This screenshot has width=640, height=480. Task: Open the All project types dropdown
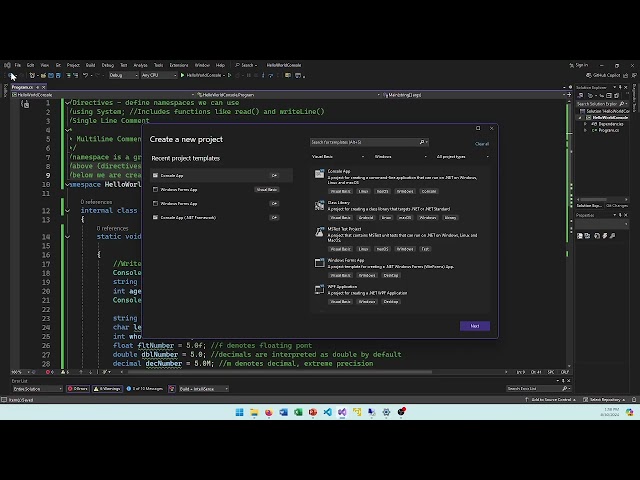coord(462,157)
